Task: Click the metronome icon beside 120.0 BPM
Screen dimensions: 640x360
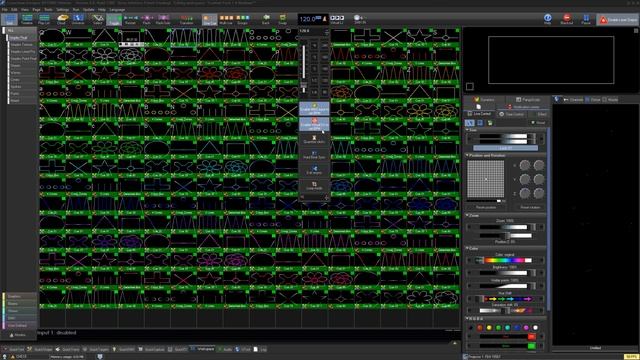Action: (x=324, y=19)
